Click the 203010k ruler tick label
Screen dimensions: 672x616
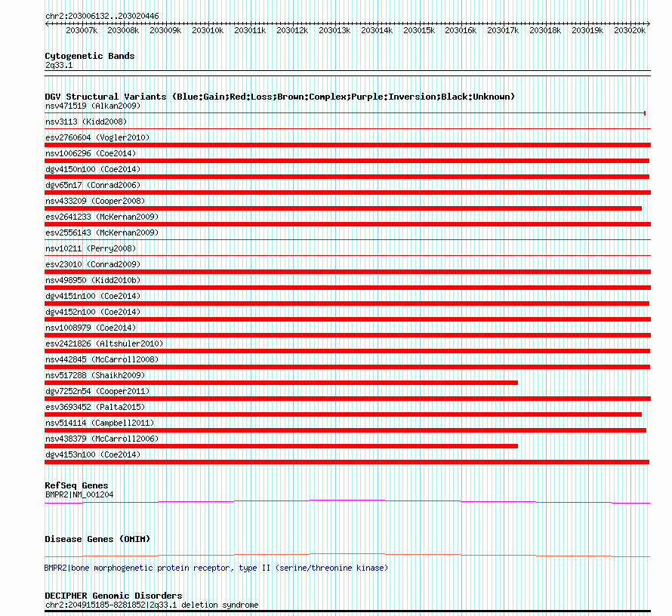click(208, 30)
